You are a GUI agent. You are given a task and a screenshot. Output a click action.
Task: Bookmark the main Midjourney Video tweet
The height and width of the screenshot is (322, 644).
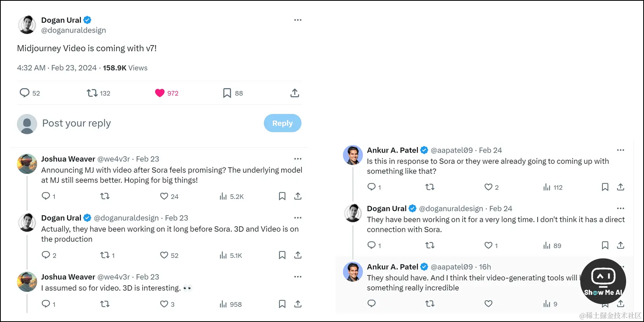[x=227, y=93]
